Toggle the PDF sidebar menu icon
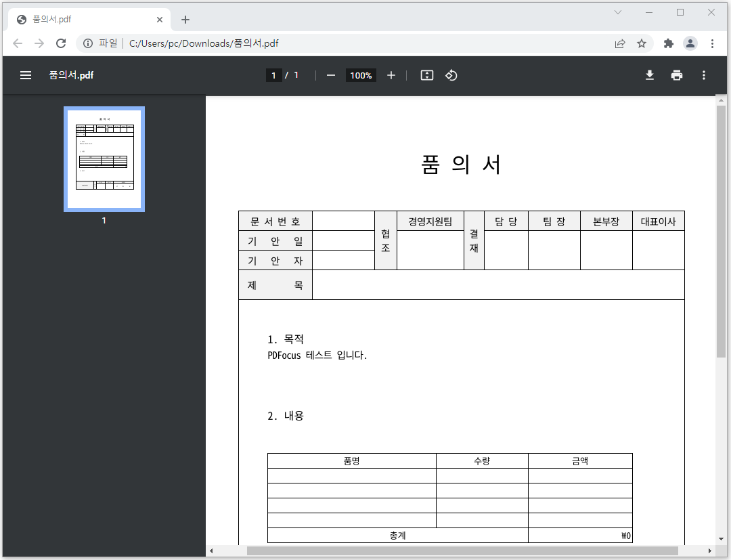The image size is (731, 560). 26,75
